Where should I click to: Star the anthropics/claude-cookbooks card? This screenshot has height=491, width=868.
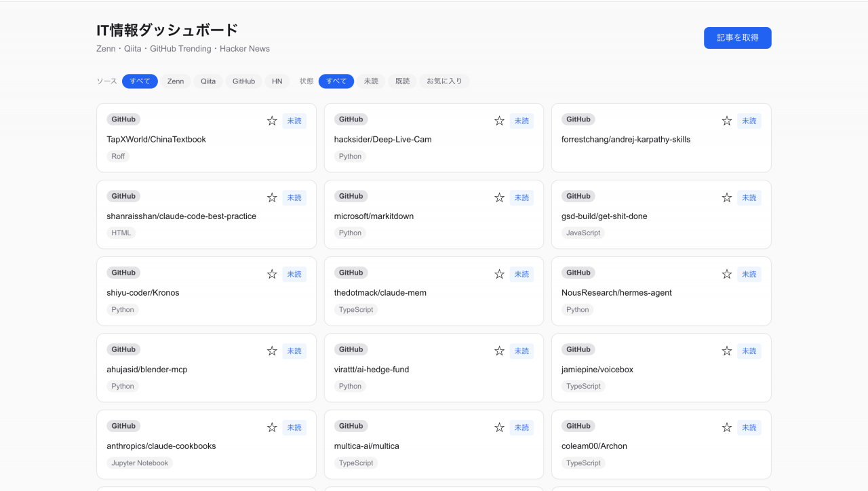pyautogui.click(x=272, y=427)
